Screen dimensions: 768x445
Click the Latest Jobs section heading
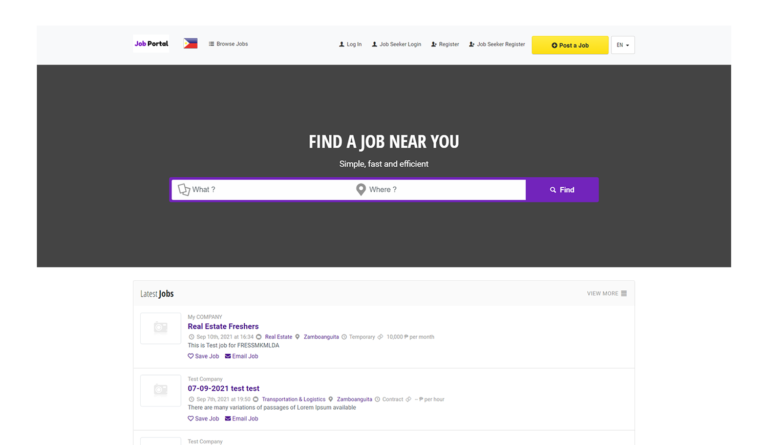pos(157,294)
